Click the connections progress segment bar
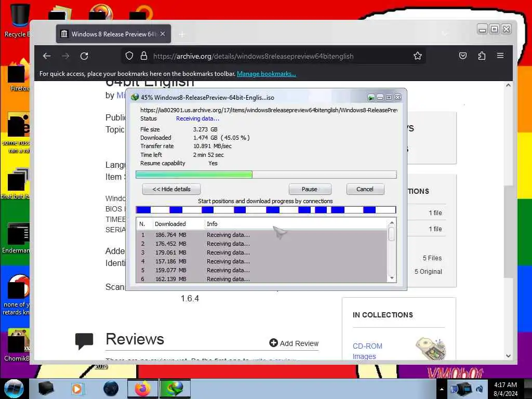Viewport: 532px width, 399px height. pyautogui.click(x=266, y=210)
